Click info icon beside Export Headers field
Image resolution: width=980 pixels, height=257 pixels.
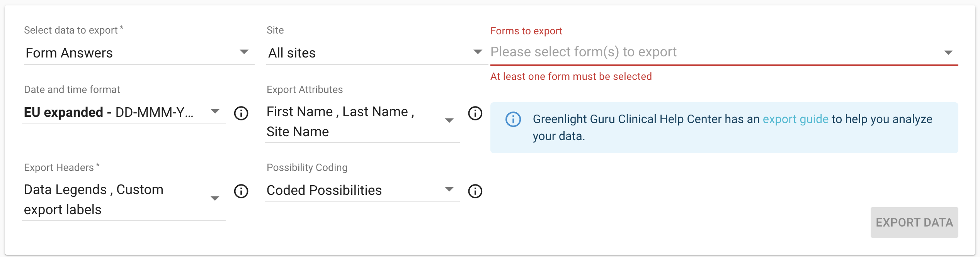point(241,191)
